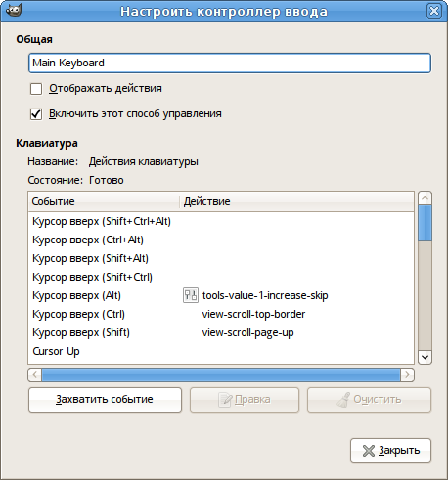Click the Действие column header
Viewport: 448px width, 480px height.
coord(296,201)
